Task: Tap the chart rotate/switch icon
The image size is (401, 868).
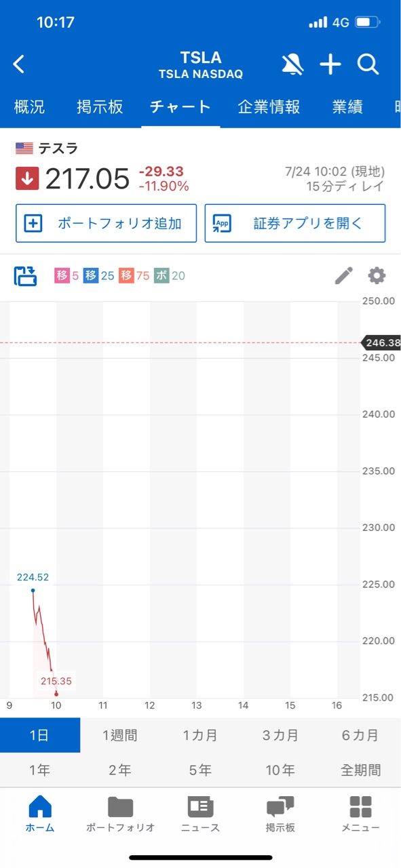Action: [x=26, y=276]
